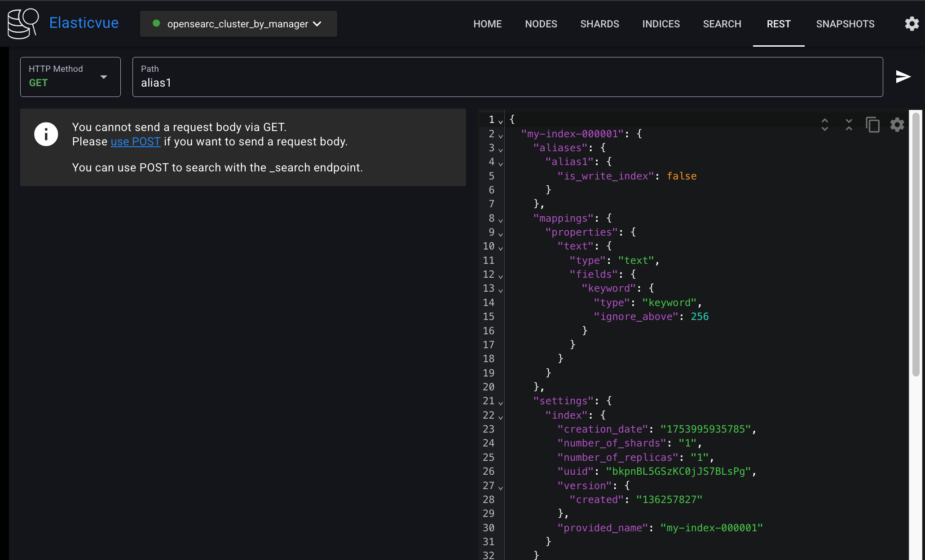Switch to the INDICES tab
The image size is (925, 560).
pyautogui.click(x=661, y=24)
